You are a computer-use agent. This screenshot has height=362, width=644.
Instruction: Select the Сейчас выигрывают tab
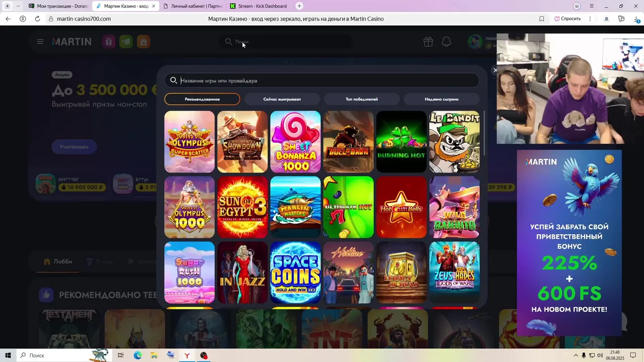(x=282, y=99)
